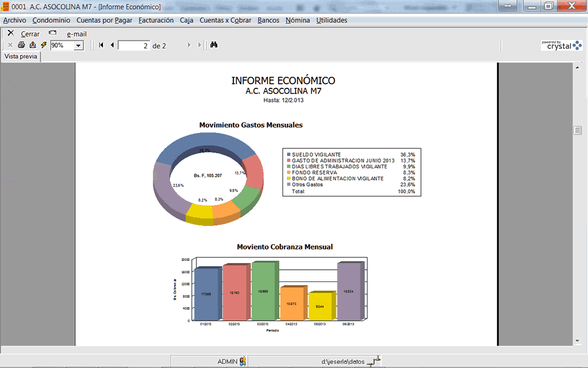Viewport: 588px width, 368px height.
Task: Refresh report data with lightning bolt icon
Action: (43, 45)
